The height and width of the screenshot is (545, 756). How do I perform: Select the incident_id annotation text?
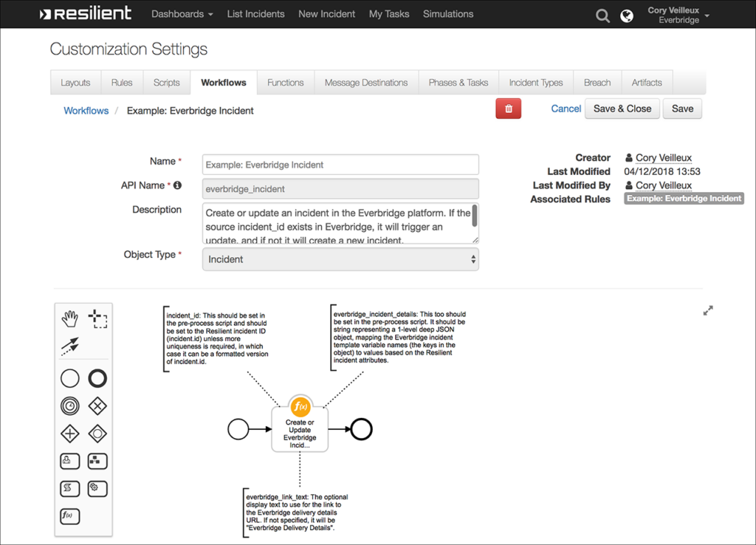click(217, 338)
